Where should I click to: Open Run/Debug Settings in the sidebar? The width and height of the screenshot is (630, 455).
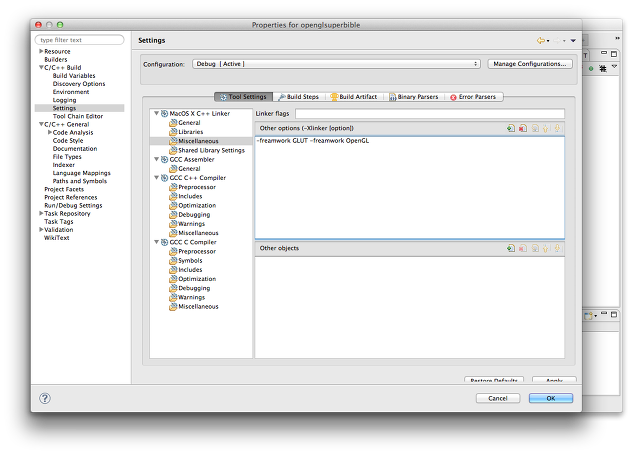pyautogui.click(x=73, y=205)
